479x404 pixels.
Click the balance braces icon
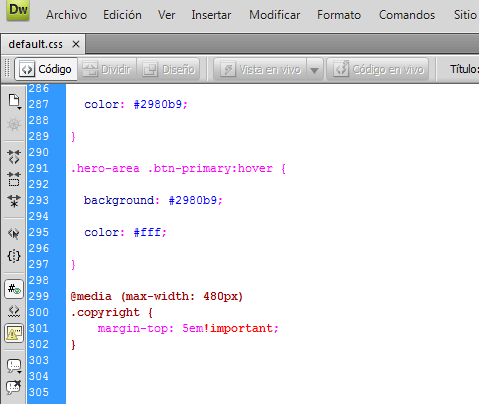(x=14, y=256)
